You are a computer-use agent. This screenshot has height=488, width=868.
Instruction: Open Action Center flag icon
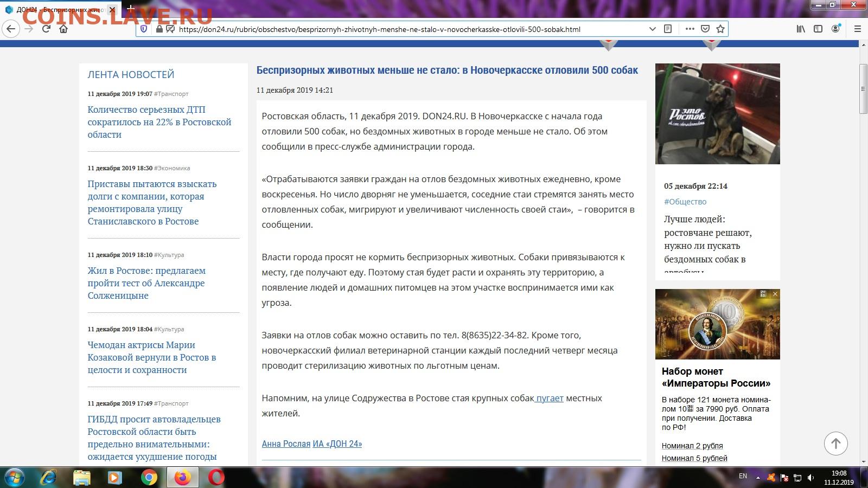coord(784,478)
